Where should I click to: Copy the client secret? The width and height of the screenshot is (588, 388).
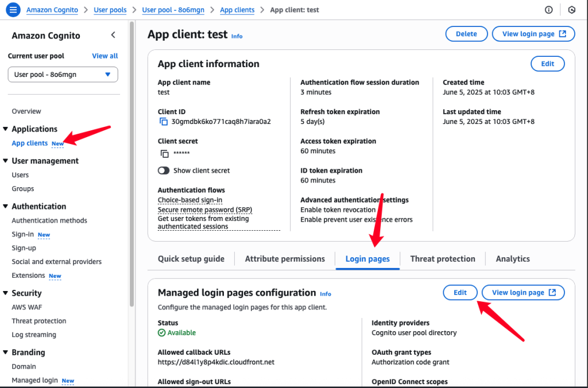(x=164, y=154)
